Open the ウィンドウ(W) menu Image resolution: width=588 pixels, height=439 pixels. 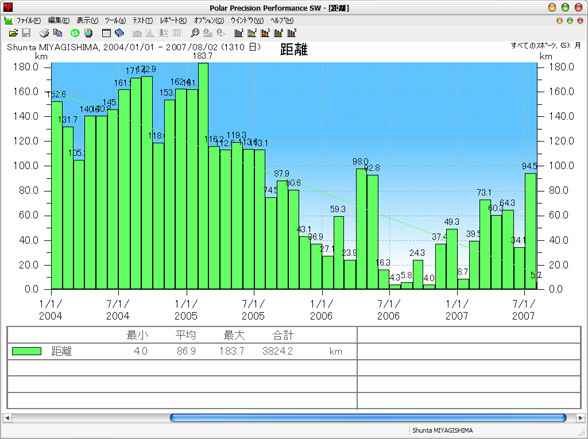pos(247,21)
